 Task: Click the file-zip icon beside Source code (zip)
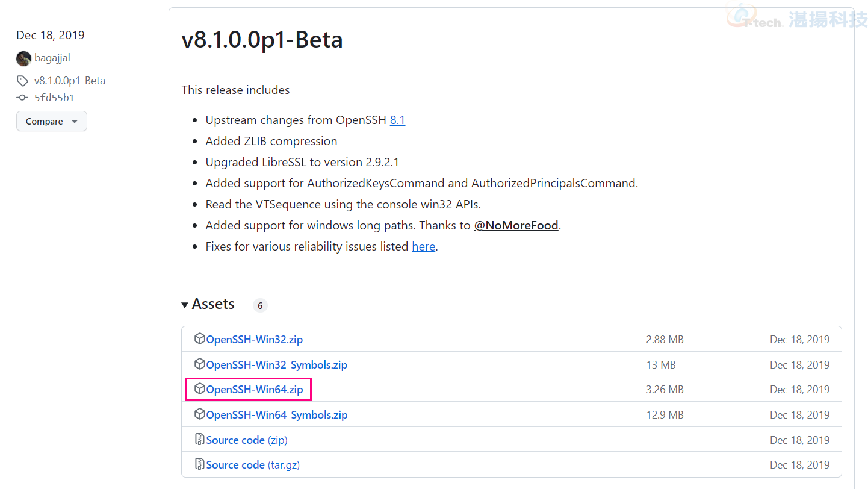200,440
